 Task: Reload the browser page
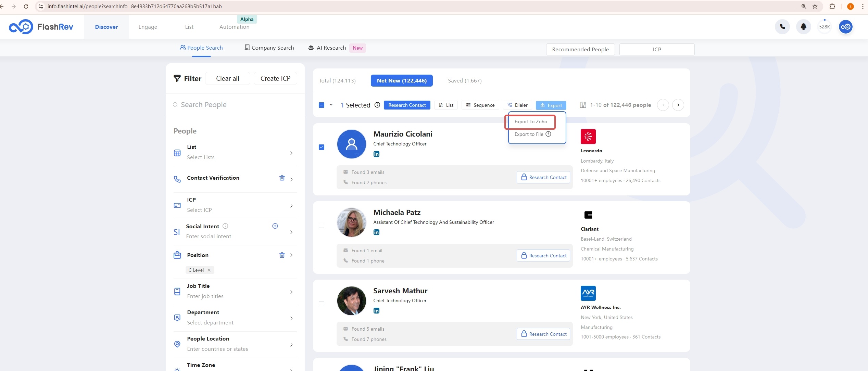tap(26, 6)
